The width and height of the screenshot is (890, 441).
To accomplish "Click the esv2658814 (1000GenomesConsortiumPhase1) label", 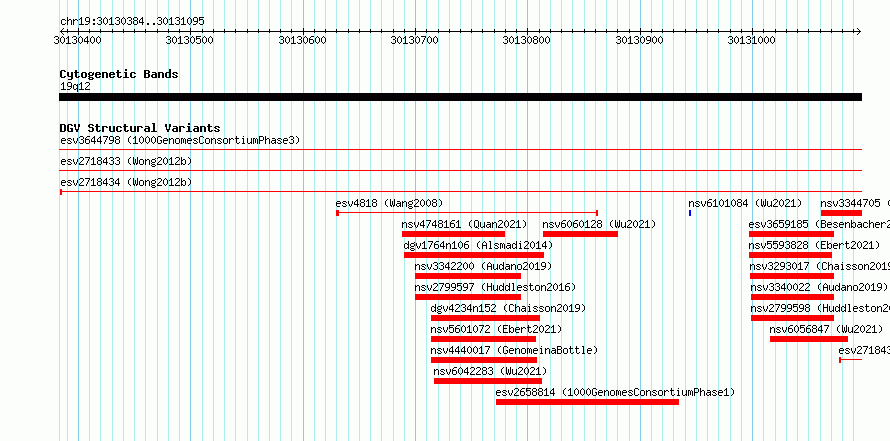I will (615, 392).
